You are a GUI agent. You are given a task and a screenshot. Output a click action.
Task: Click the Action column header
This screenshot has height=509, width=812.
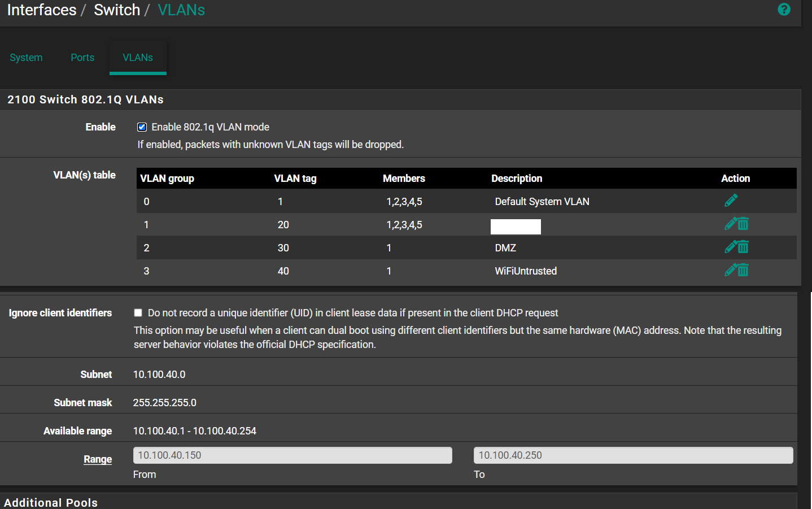(x=736, y=179)
